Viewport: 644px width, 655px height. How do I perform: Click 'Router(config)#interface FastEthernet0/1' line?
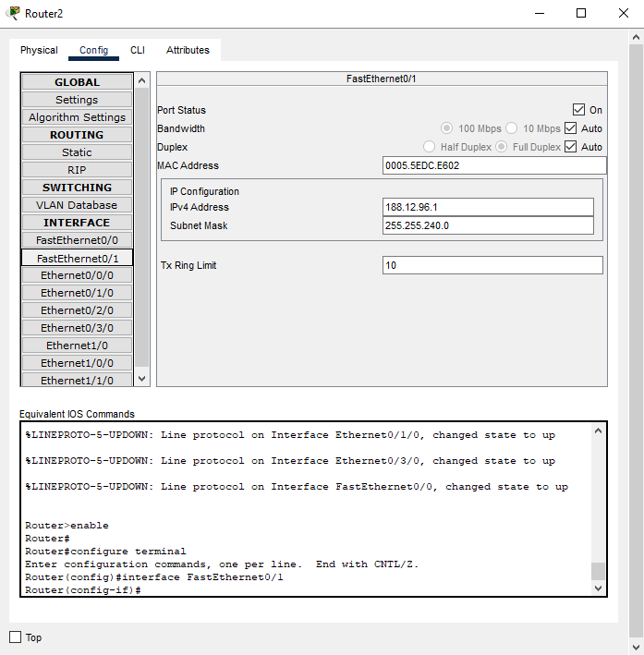pyautogui.click(x=153, y=576)
